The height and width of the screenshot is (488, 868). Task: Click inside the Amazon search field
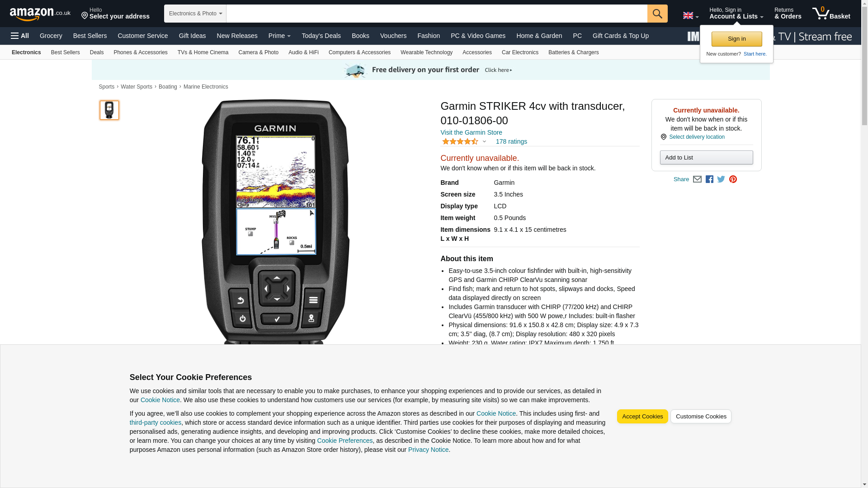pyautogui.click(x=437, y=14)
